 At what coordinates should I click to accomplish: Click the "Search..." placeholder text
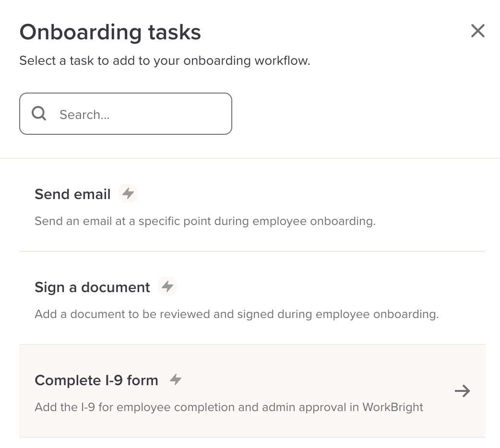[x=84, y=115]
